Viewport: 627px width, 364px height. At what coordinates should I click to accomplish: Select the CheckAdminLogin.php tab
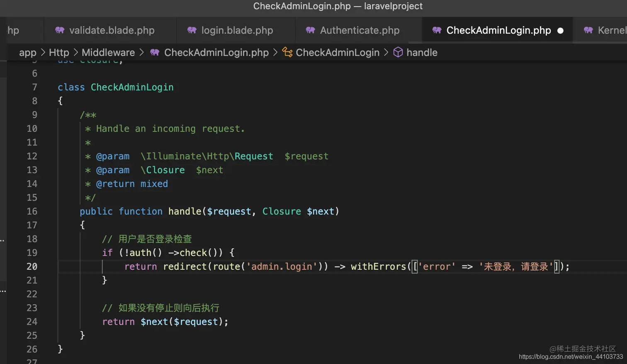497,30
